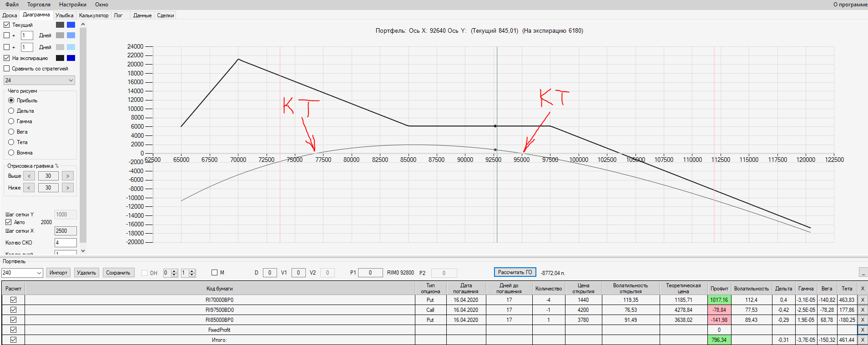The width and height of the screenshot is (868, 345).
Task: Click the Шаг сетки X input field
Action: pyautogui.click(x=66, y=231)
